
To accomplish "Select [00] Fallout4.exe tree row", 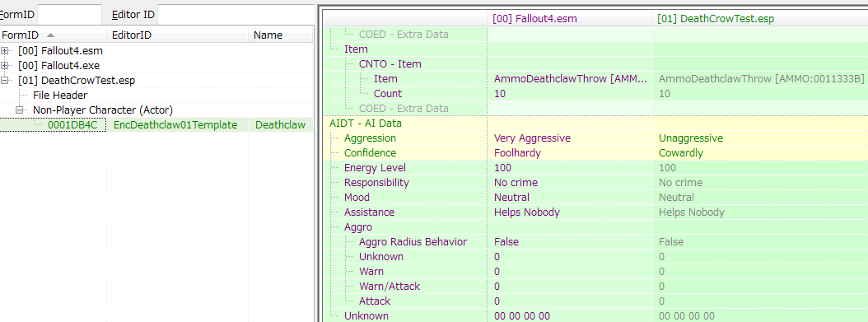I will 60,65.
